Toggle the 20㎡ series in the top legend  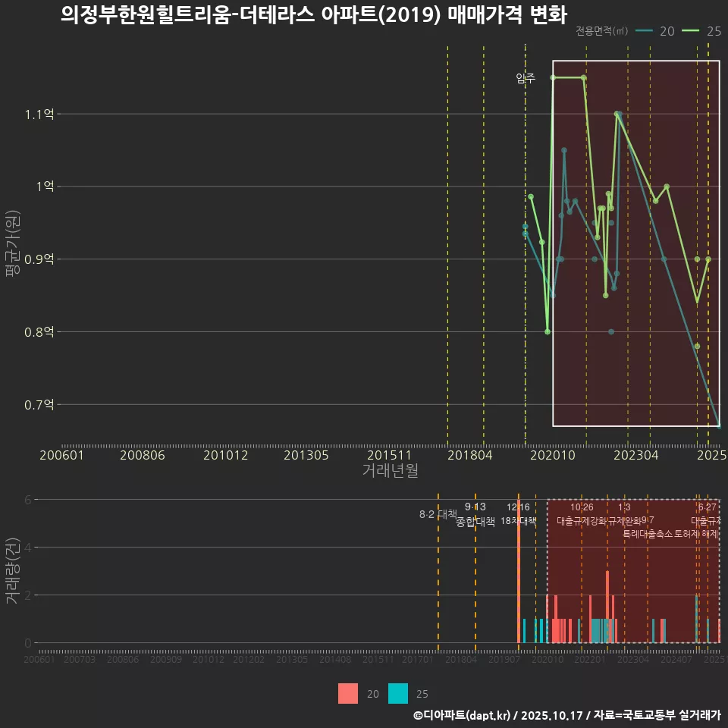click(664, 32)
